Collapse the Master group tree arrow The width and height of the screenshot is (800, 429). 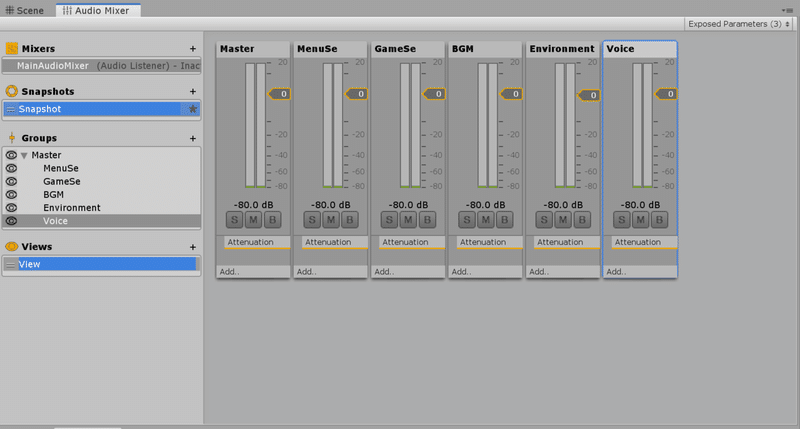24,156
